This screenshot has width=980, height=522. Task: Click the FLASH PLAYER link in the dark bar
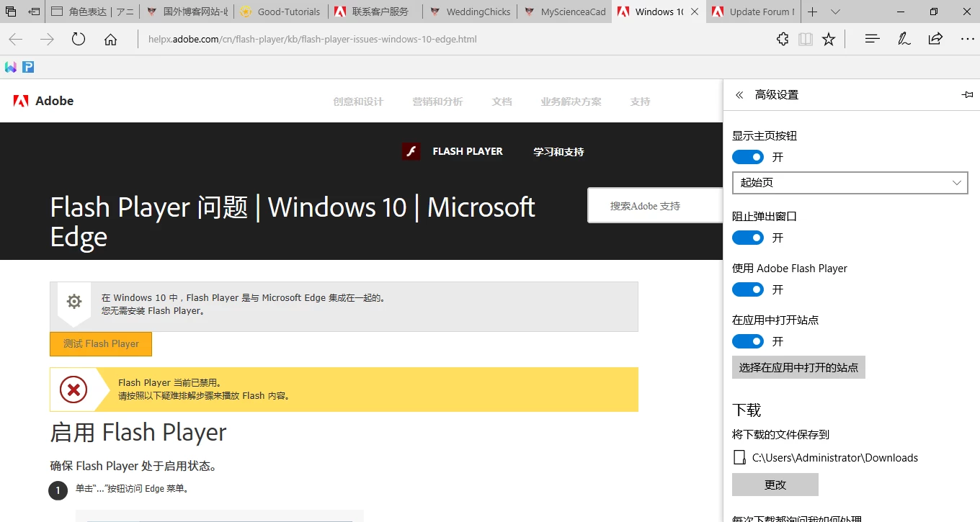468,151
